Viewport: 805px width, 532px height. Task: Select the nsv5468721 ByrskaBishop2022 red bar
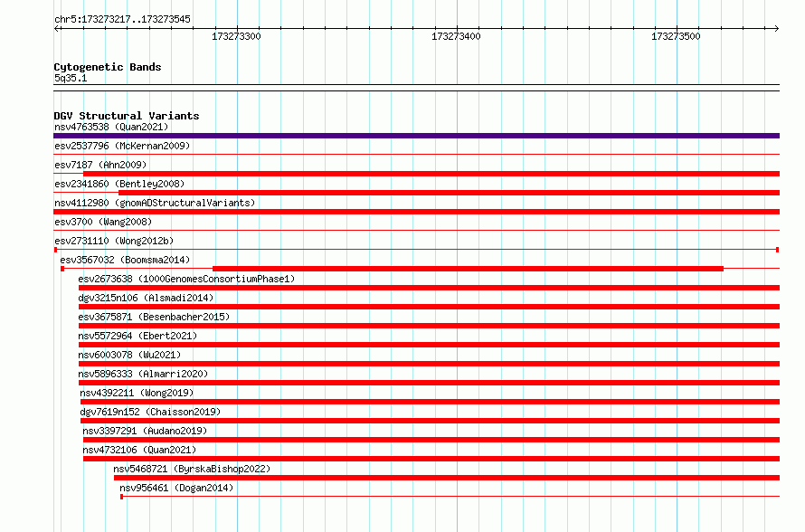(x=447, y=478)
